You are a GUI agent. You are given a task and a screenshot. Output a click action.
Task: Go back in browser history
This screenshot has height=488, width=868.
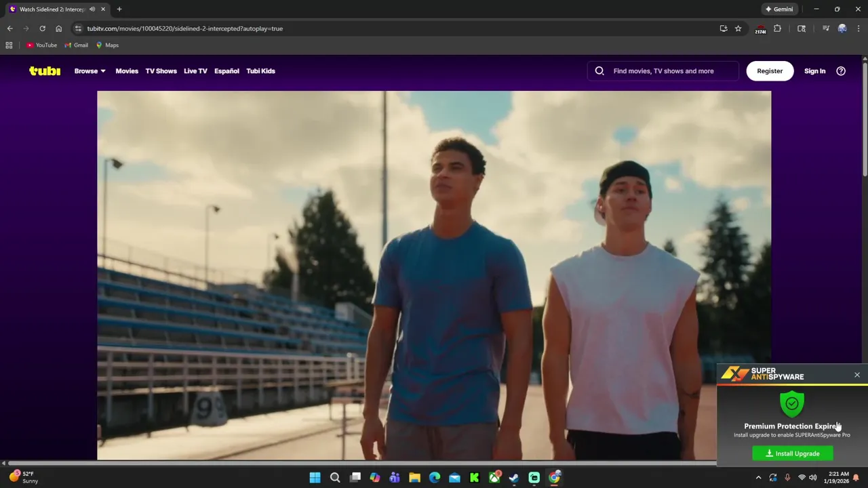click(x=9, y=28)
